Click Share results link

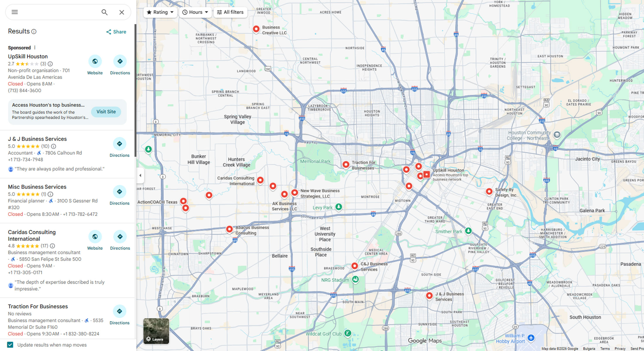(116, 32)
